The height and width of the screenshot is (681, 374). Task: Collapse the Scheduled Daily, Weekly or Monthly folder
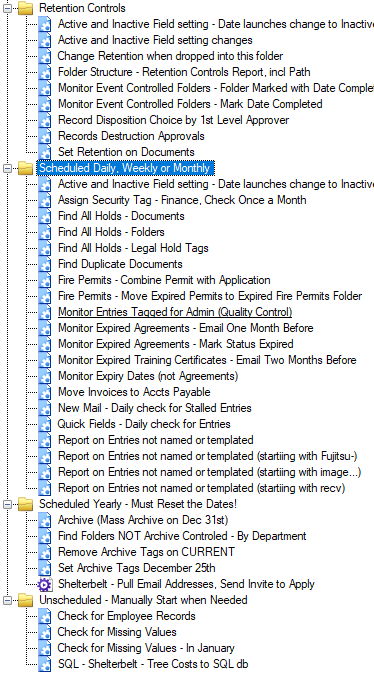click(7, 169)
